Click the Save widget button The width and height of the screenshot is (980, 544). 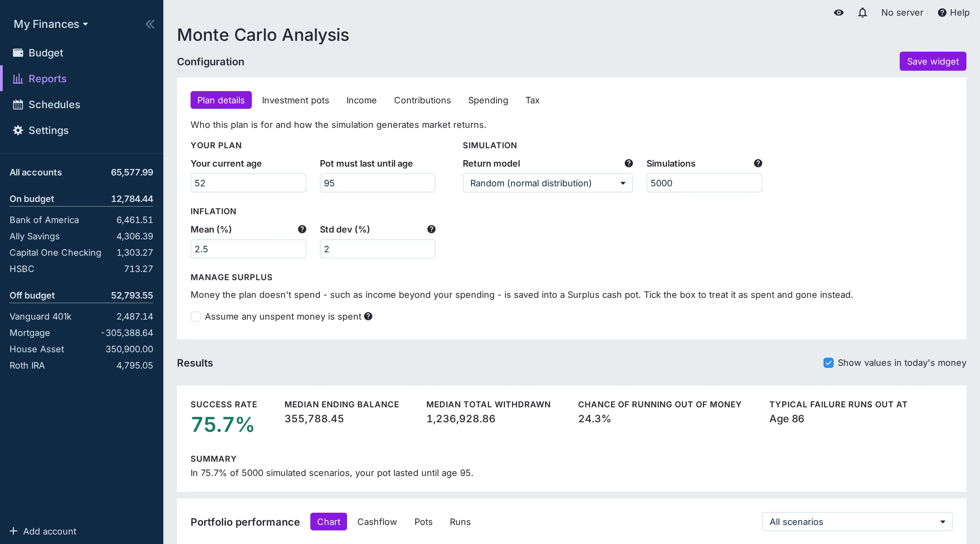point(932,62)
